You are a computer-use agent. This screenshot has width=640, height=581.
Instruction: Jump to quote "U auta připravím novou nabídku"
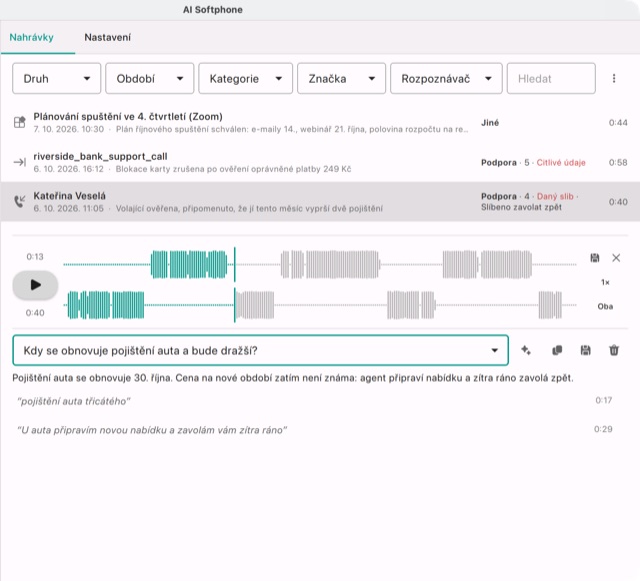pyautogui.click(x=152, y=430)
